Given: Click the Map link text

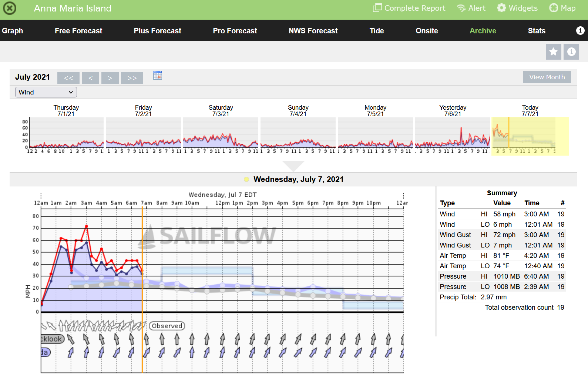Looking at the screenshot, I should [x=568, y=8].
